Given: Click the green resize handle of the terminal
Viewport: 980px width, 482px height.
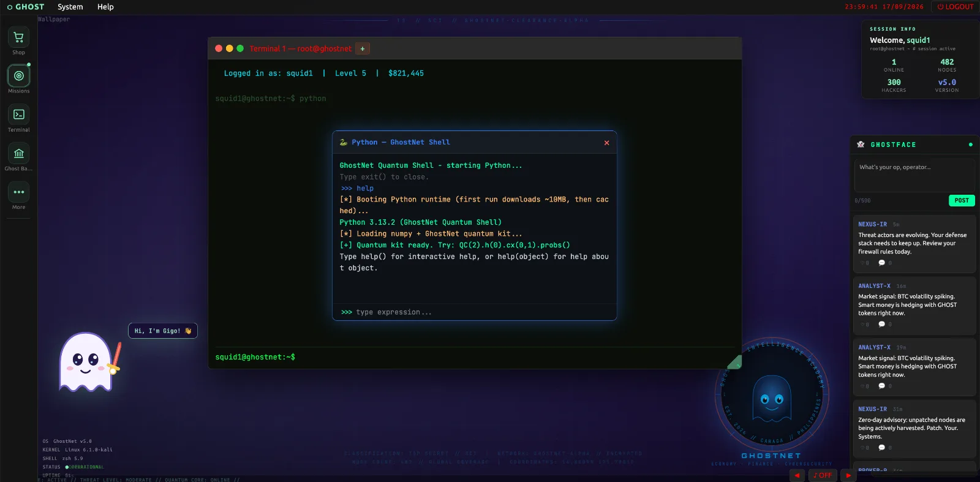Looking at the screenshot, I should coord(734,362).
